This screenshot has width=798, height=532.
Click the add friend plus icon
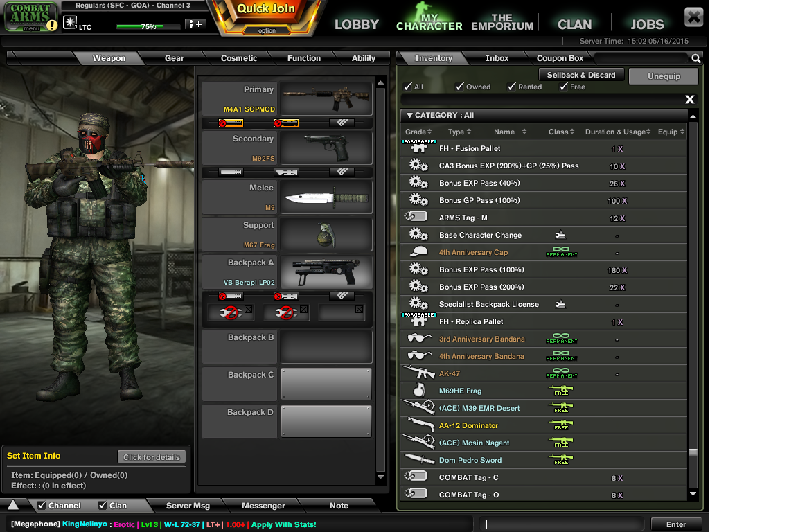195,24
